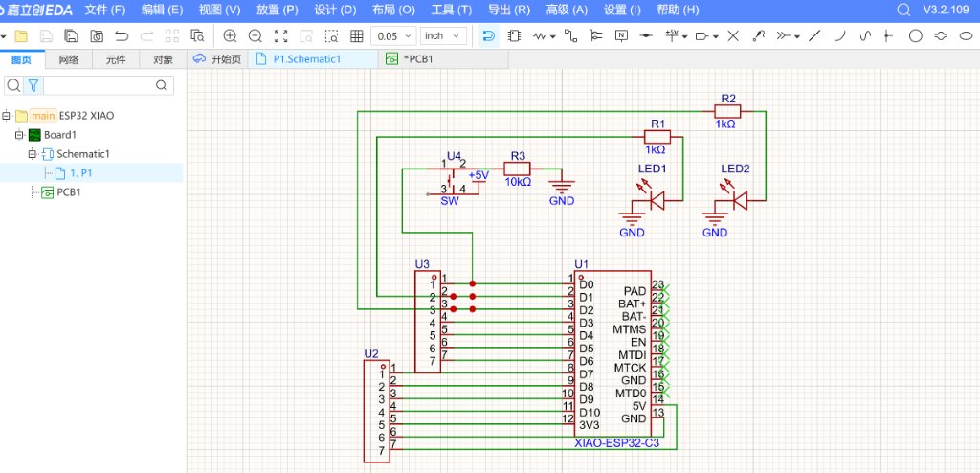The width and height of the screenshot is (980, 473).
Task: Toggle the grid display icon
Action: 357,36
